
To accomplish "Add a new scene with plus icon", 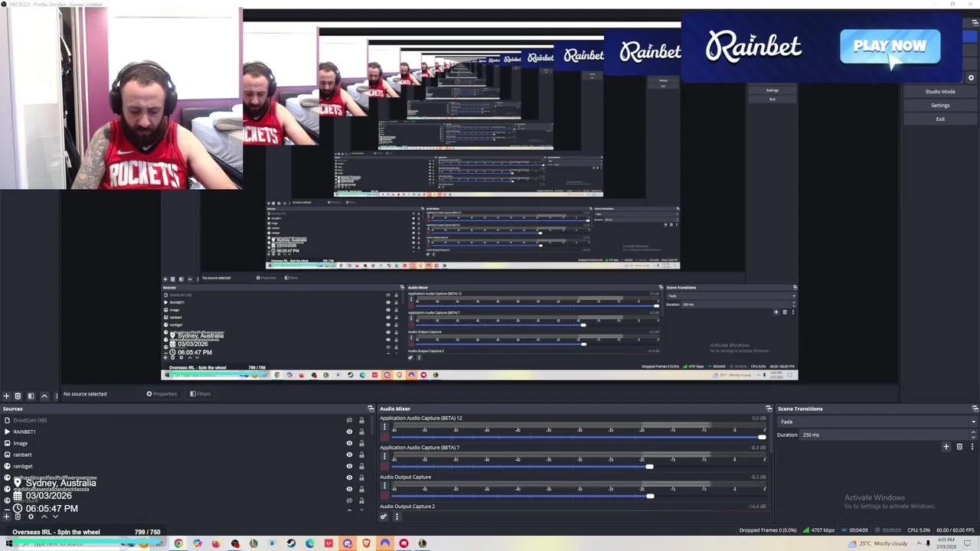I will 6,396.
